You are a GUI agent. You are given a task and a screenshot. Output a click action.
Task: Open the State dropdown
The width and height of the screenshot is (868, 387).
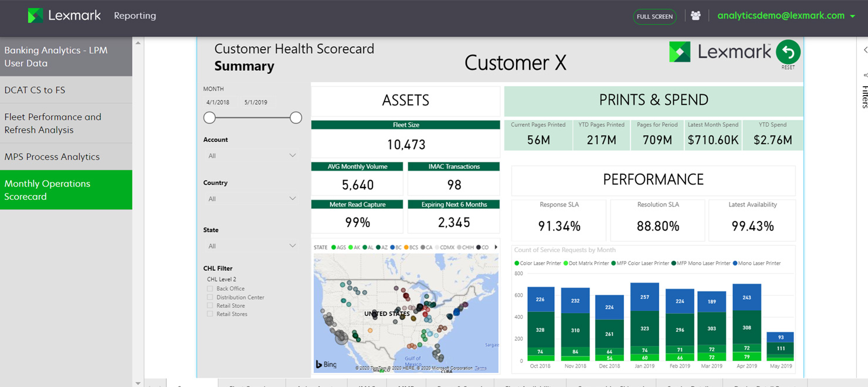click(x=252, y=246)
